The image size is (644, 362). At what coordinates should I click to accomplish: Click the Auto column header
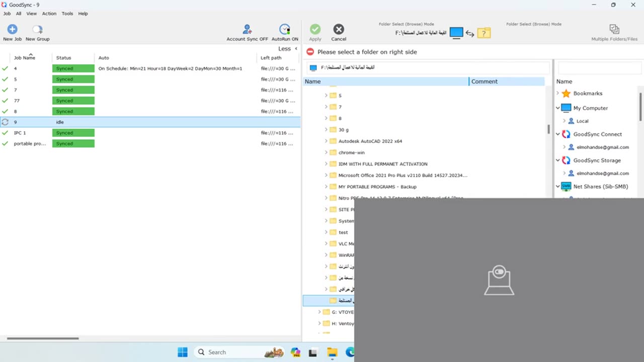click(104, 58)
